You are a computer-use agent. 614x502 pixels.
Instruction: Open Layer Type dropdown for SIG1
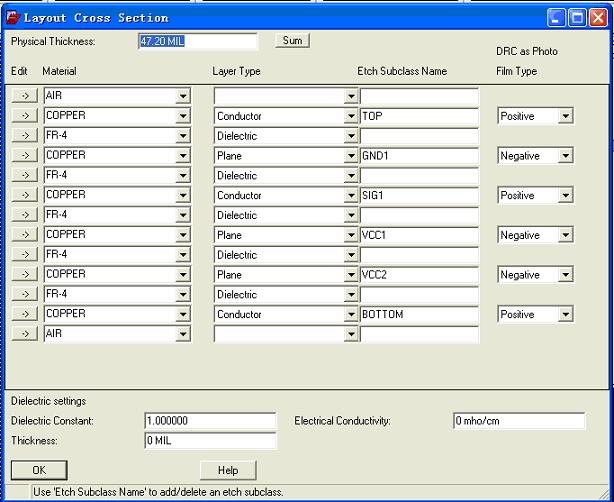click(351, 195)
